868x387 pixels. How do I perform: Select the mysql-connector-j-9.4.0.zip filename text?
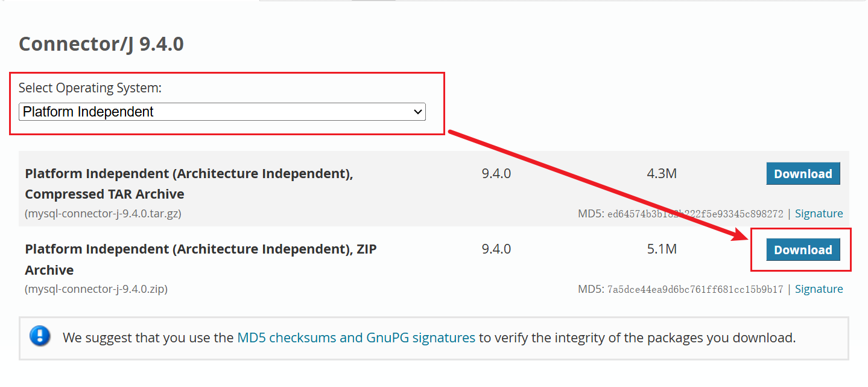tap(97, 289)
